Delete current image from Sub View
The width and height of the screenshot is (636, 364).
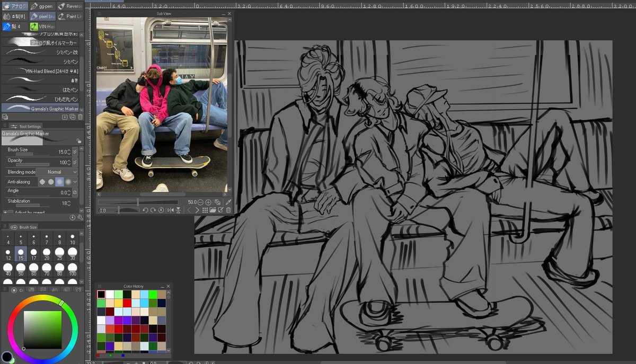coord(228,210)
